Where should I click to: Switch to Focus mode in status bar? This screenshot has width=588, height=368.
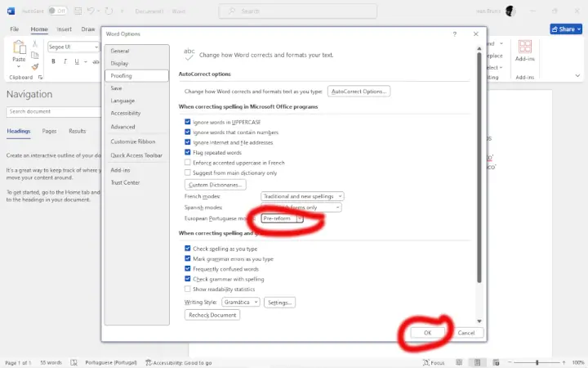(x=433, y=362)
